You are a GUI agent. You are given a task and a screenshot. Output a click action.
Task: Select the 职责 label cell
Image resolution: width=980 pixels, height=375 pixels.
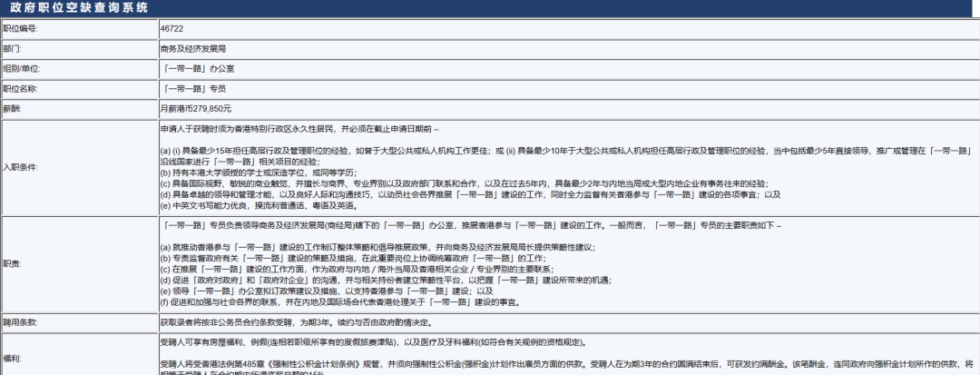[79, 264]
